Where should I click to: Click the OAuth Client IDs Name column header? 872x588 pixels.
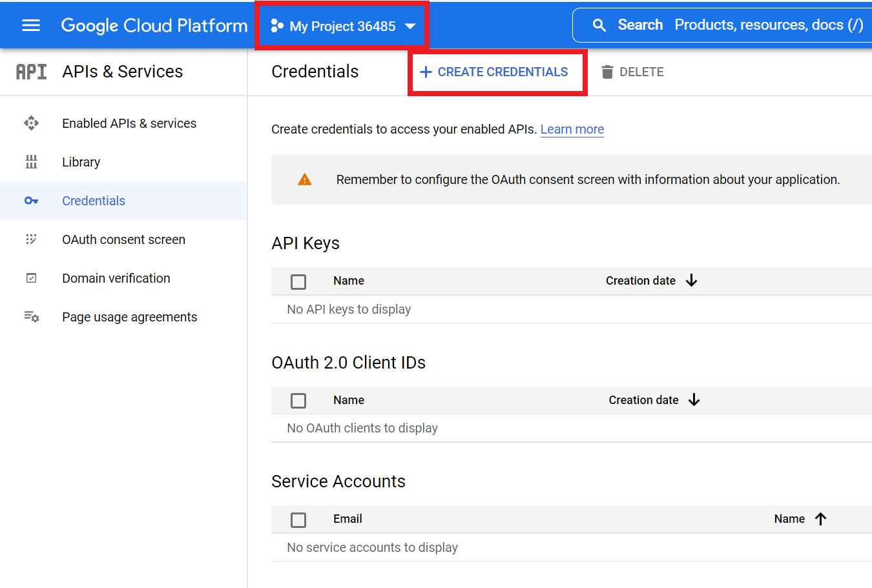tap(349, 400)
